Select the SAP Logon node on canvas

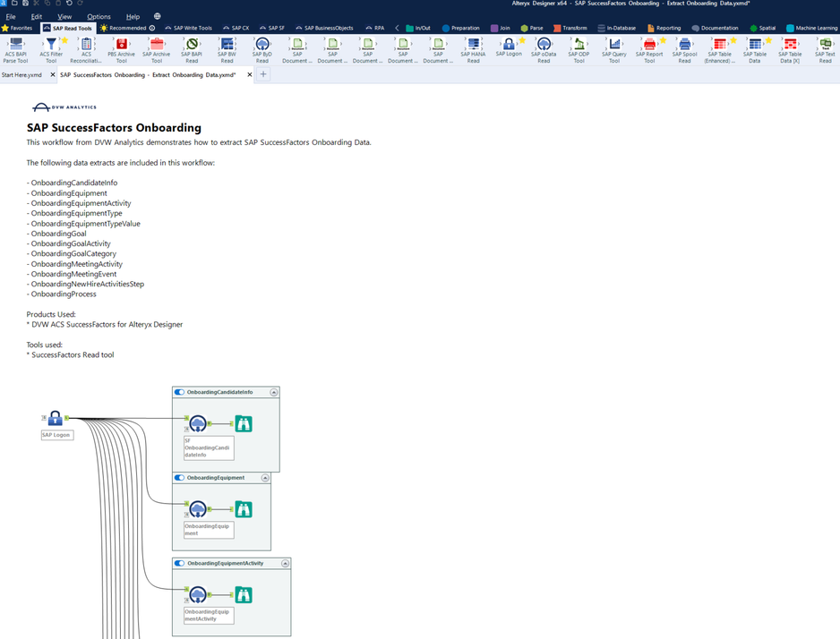pos(56,418)
